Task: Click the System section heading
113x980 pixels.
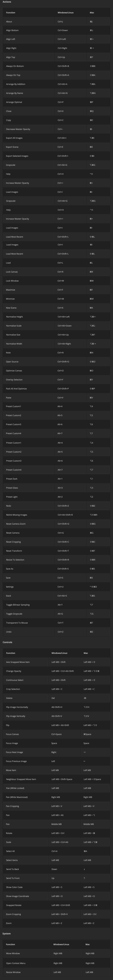Action: [x=7, y=934]
